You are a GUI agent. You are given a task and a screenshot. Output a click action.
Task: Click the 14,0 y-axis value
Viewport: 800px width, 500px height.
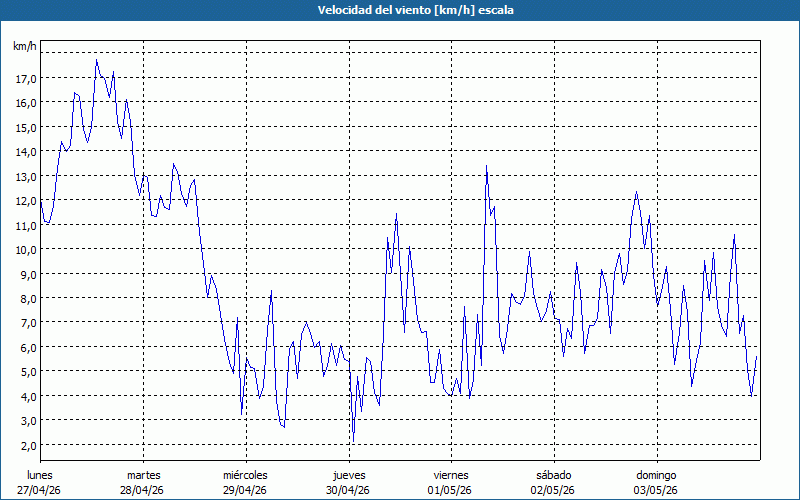coord(26,152)
